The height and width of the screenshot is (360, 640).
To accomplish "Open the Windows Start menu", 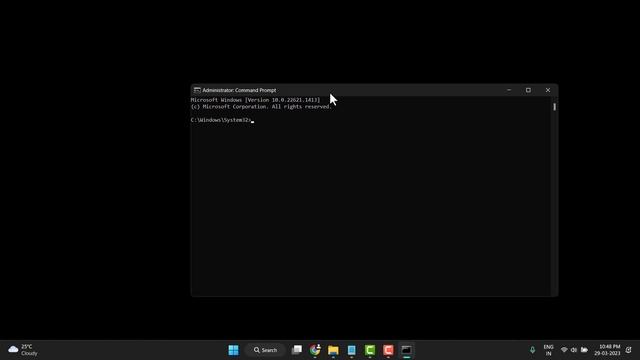I will [x=233, y=350].
